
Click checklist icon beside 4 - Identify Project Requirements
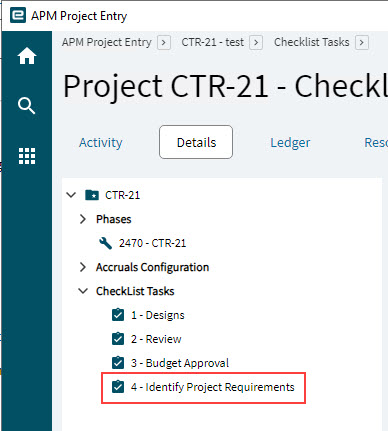(118, 387)
